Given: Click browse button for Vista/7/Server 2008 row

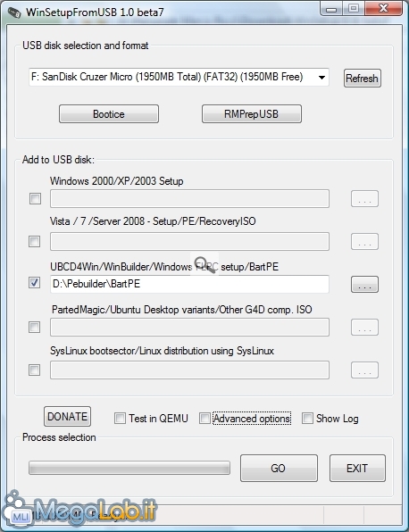Looking at the screenshot, I should [364, 242].
